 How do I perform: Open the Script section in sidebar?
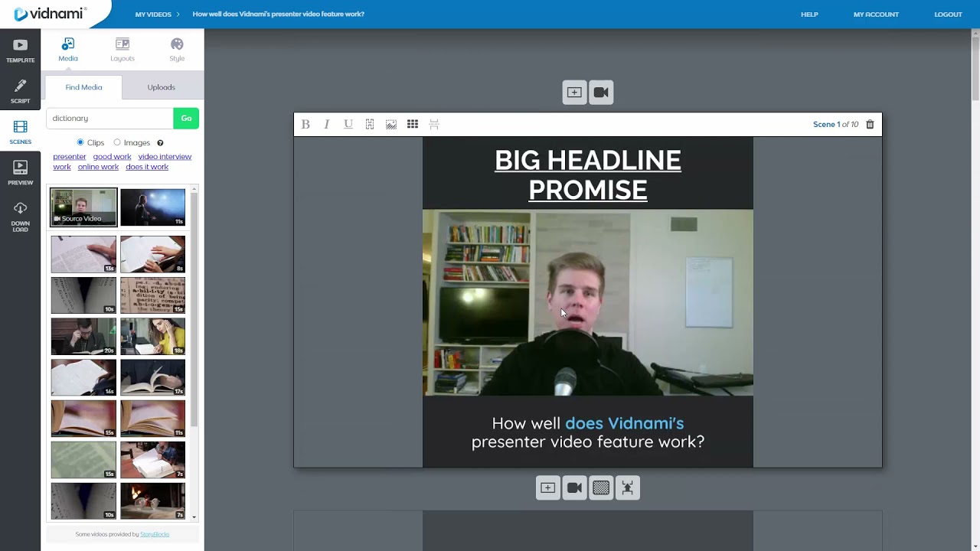pyautogui.click(x=20, y=92)
